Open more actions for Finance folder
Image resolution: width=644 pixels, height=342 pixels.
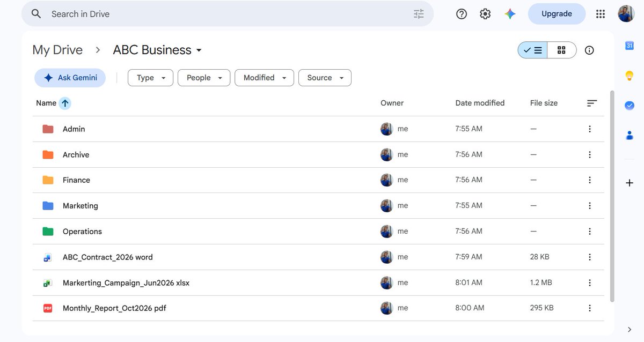point(590,180)
